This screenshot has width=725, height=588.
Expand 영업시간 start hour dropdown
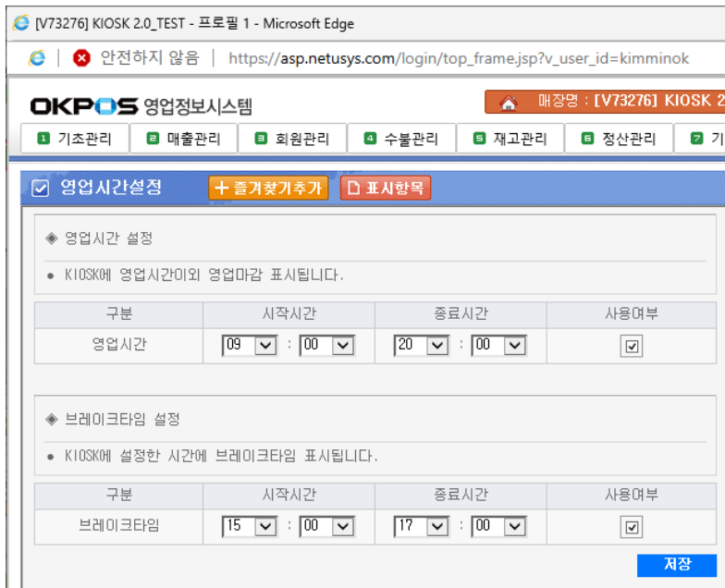tap(265, 346)
